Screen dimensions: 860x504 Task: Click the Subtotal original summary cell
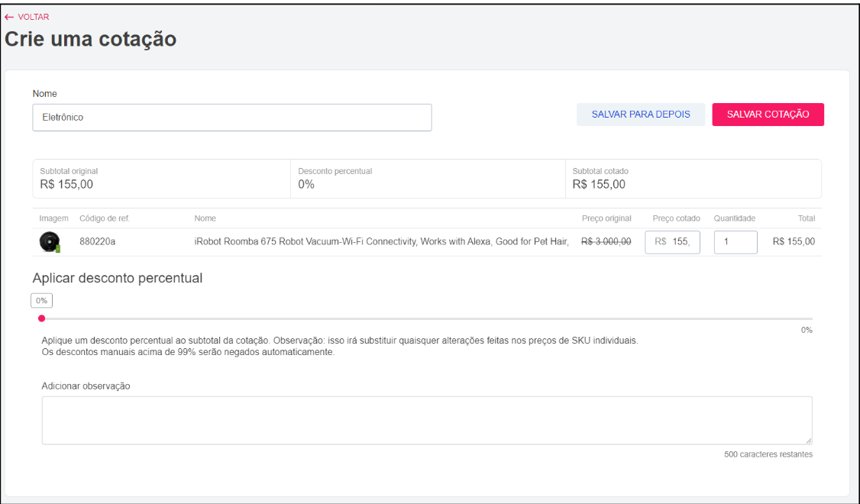(161, 179)
